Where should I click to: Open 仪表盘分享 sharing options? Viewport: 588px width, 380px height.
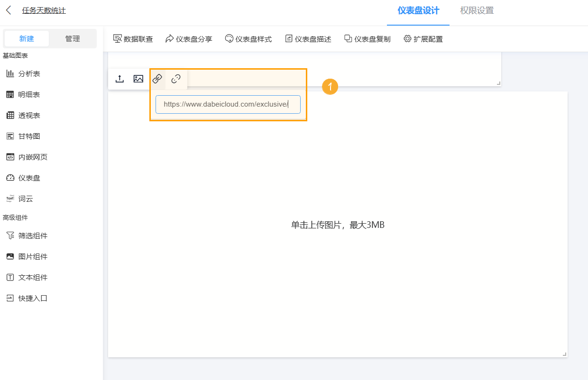click(189, 39)
